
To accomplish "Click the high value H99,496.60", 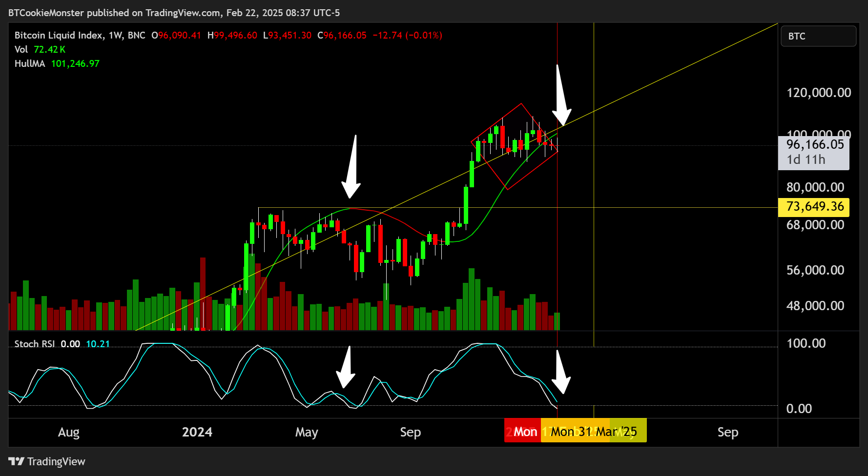I will click(232, 35).
